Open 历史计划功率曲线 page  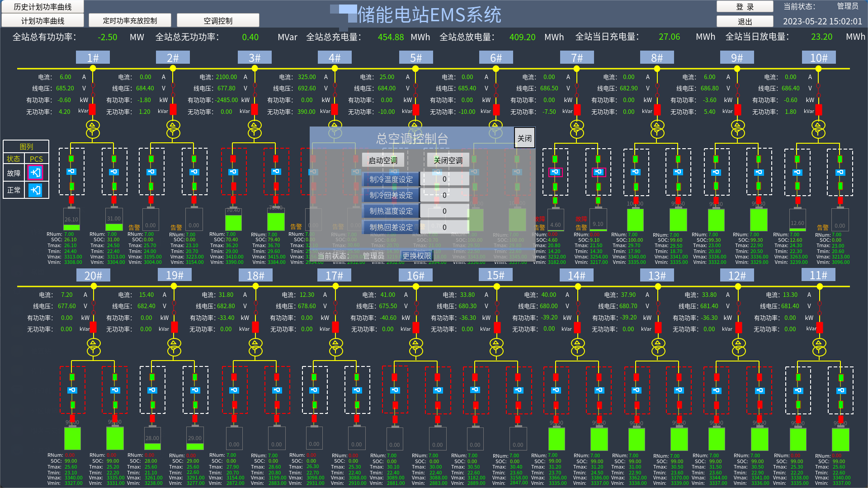(42, 7)
